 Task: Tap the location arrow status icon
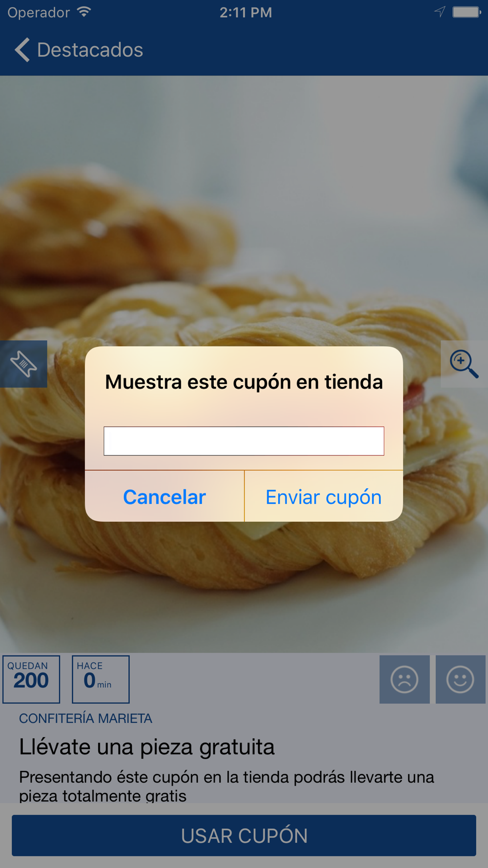(440, 12)
